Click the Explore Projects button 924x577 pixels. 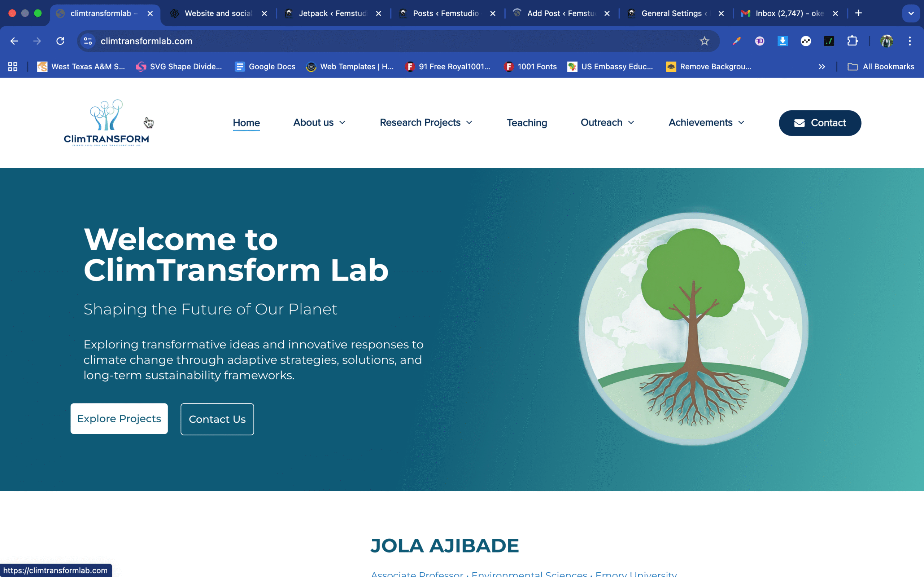click(x=119, y=418)
